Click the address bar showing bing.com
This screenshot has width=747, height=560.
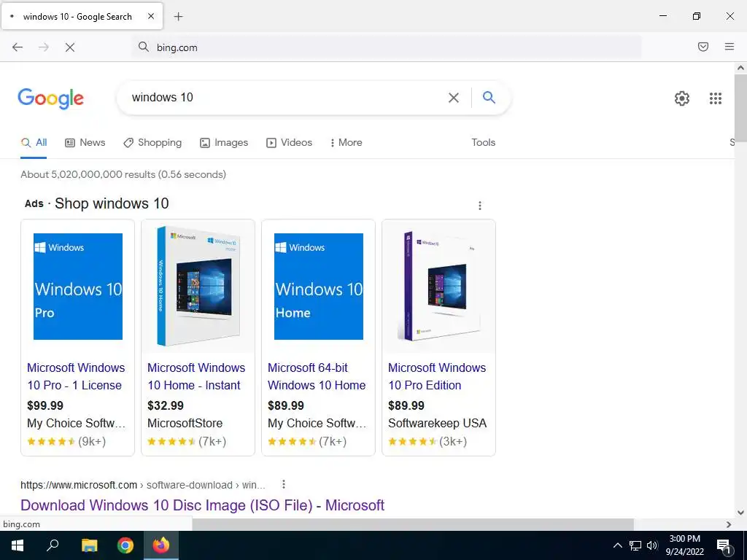[387, 47]
